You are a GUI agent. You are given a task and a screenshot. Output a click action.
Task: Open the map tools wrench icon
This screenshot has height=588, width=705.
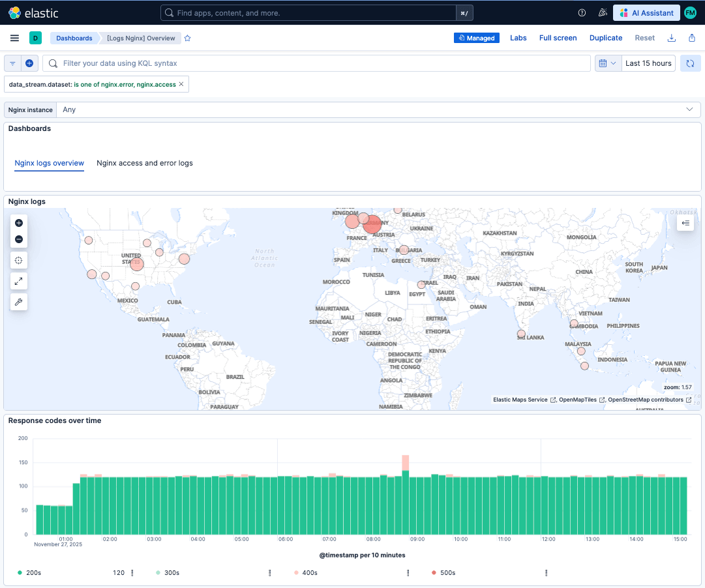click(19, 302)
